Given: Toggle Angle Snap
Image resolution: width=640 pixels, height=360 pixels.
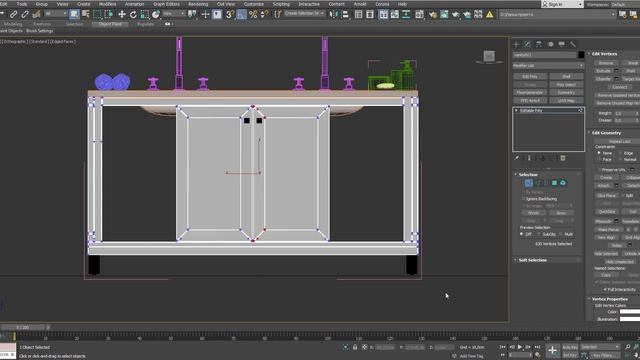Looking at the screenshot, I should pos(241,14).
